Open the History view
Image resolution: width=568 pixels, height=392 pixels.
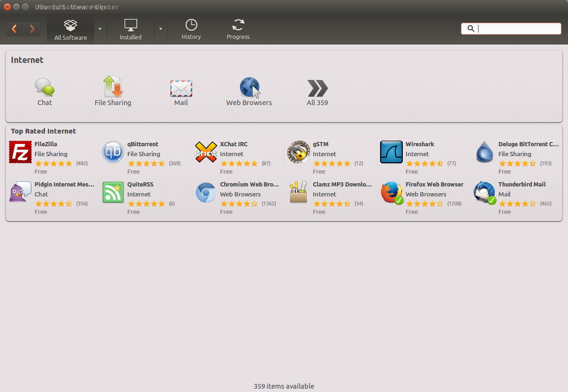point(191,30)
